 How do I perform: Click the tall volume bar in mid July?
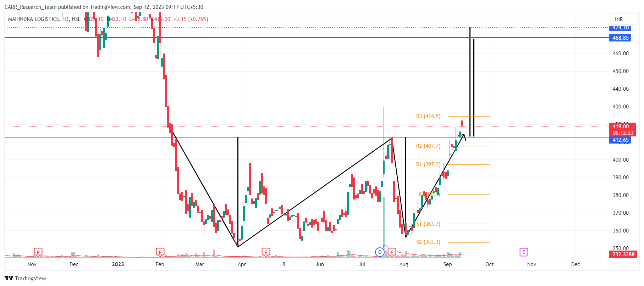(384, 227)
